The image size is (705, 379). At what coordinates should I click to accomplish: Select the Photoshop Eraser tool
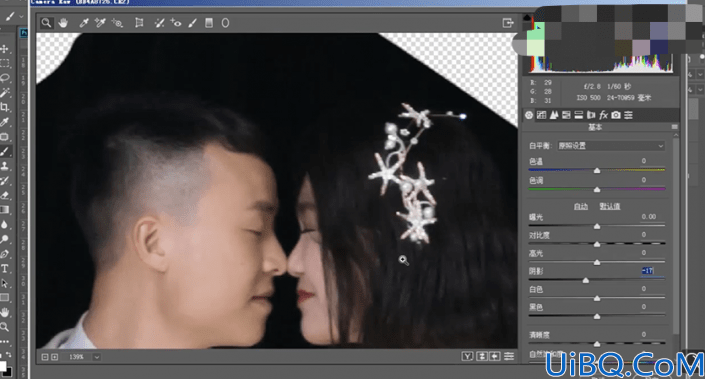(x=5, y=196)
